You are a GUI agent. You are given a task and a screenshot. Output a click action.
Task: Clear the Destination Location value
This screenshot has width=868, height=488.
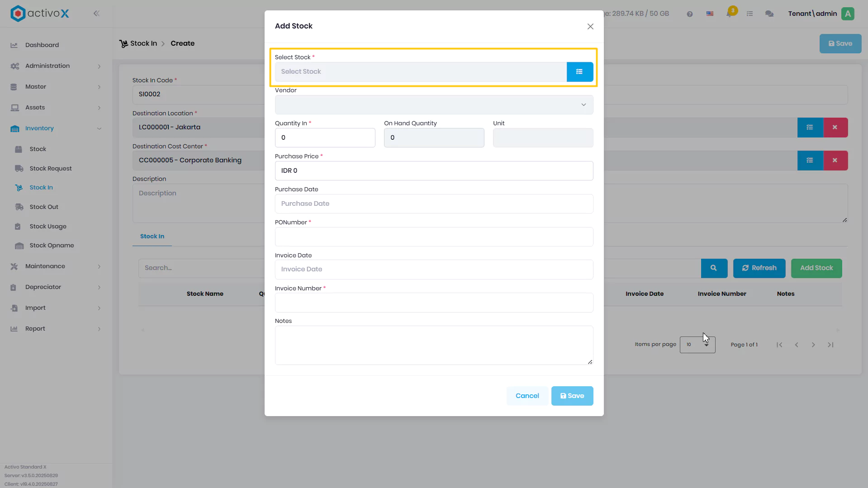835,128
